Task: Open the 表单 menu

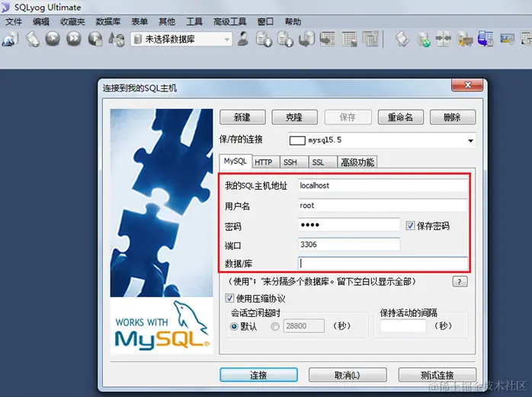Action: point(139,21)
